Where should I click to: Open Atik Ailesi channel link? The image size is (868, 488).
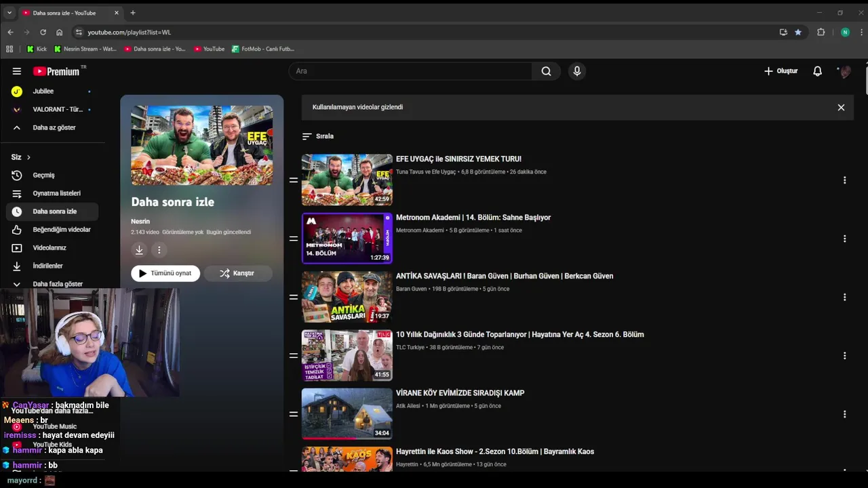(x=408, y=406)
